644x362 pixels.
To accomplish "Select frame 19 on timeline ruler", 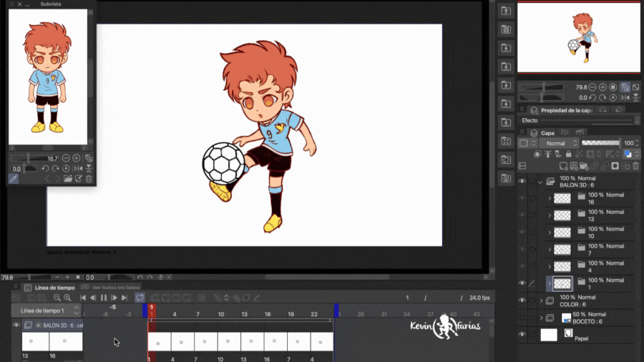I will (291, 314).
